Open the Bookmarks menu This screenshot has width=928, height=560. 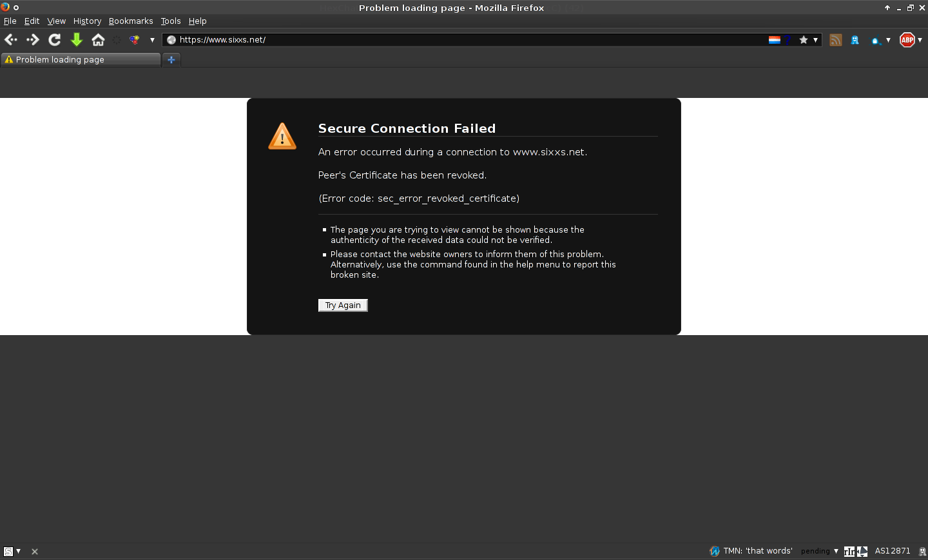click(131, 21)
